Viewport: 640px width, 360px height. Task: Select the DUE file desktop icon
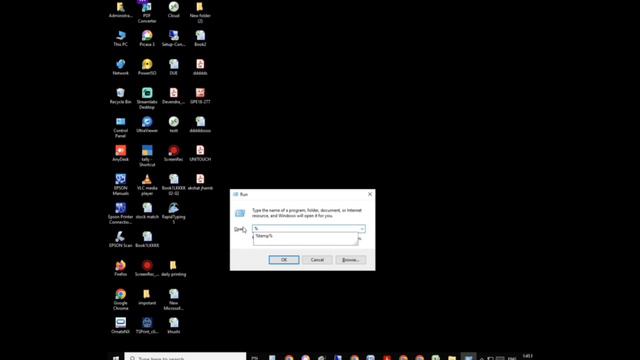pyautogui.click(x=173, y=67)
